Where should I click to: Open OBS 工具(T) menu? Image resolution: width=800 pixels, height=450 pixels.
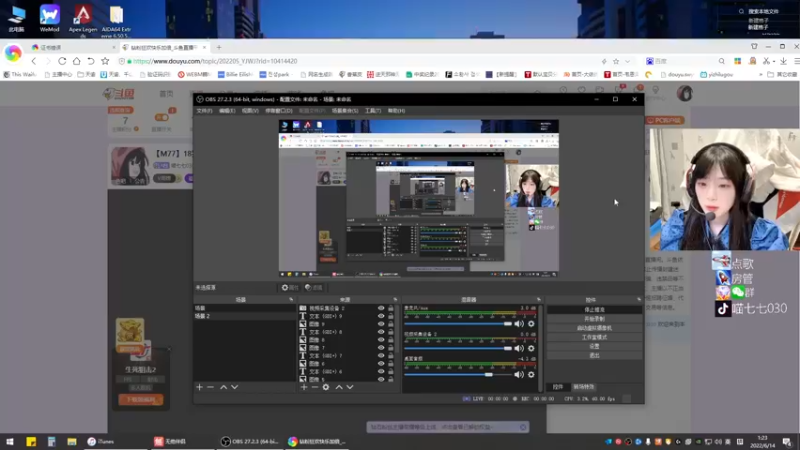(x=373, y=111)
